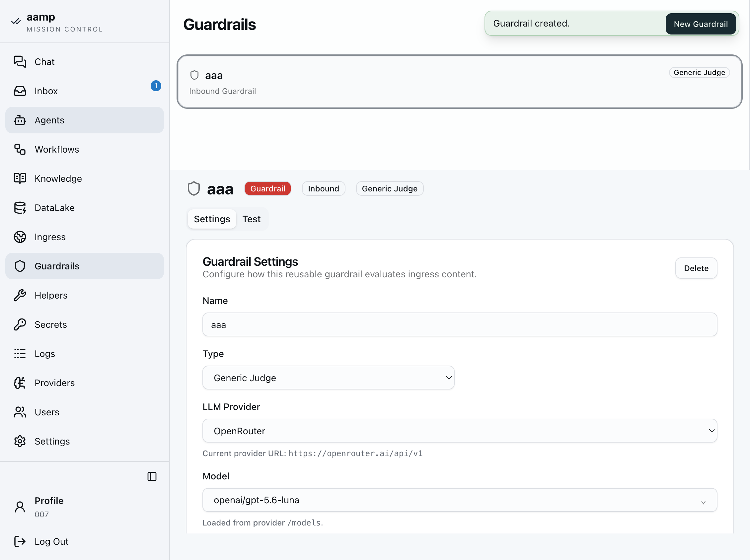This screenshot has width=750, height=560.
Task: Click the Chat speech-bubble icon
Action: coord(20,62)
